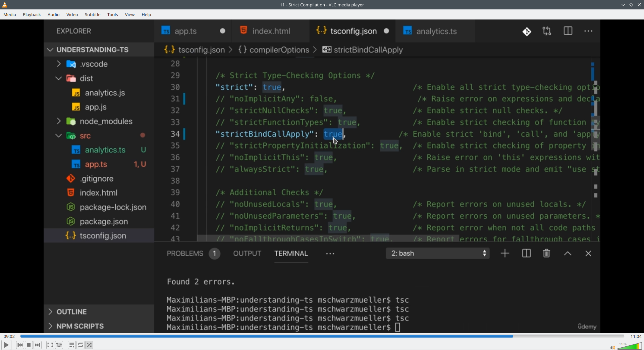This screenshot has width=644, height=350.
Task: Open the View menu
Action: tap(130, 15)
